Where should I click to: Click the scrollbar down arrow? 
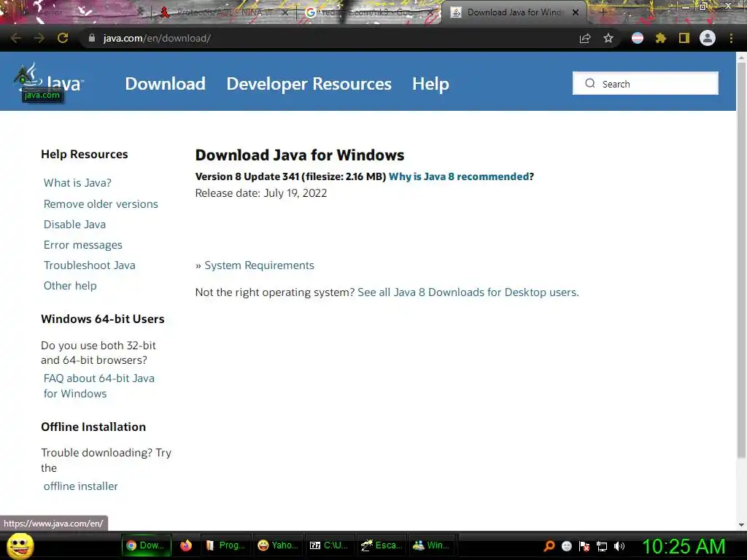pyautogui.click(x=741, y=525)
